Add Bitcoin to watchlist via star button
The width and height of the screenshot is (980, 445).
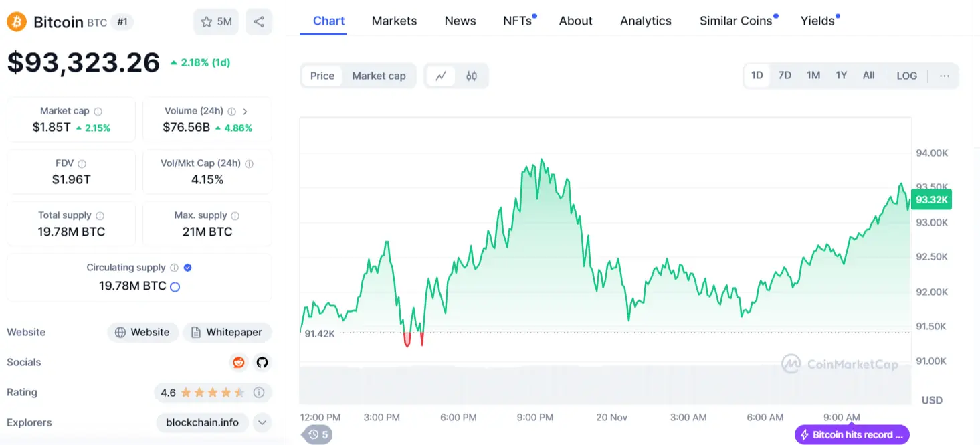coord(215,22)
